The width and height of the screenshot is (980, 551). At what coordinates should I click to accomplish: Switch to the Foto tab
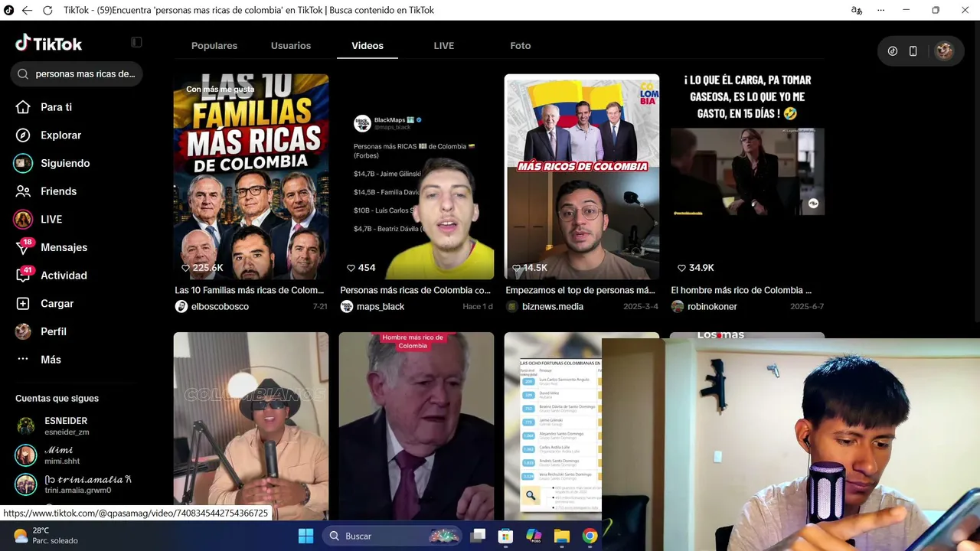tap(521, 46)
